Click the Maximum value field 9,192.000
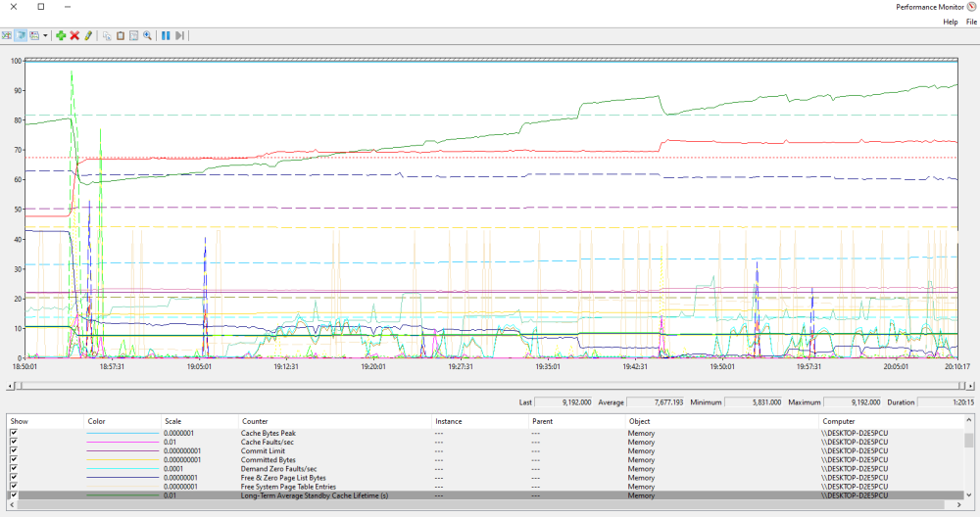This screenshot has height=517, width=980. (853, 402)
